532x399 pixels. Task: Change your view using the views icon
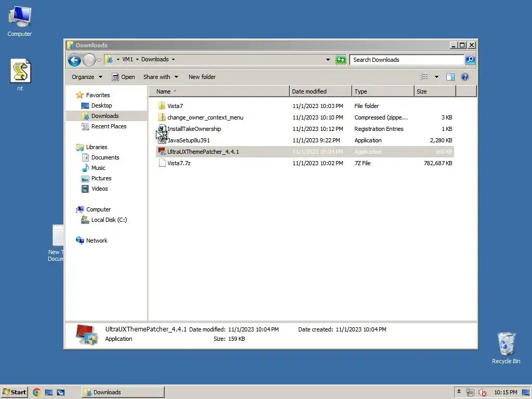424,77
